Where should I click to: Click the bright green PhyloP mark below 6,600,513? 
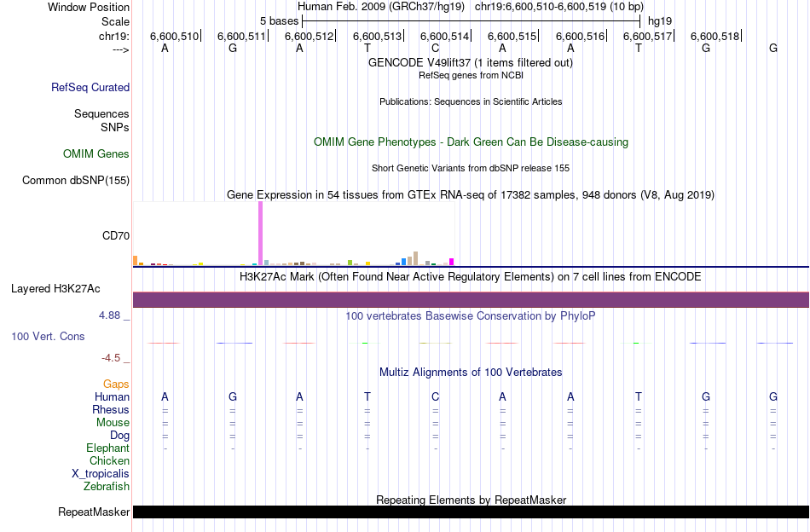tap(365, 343)
